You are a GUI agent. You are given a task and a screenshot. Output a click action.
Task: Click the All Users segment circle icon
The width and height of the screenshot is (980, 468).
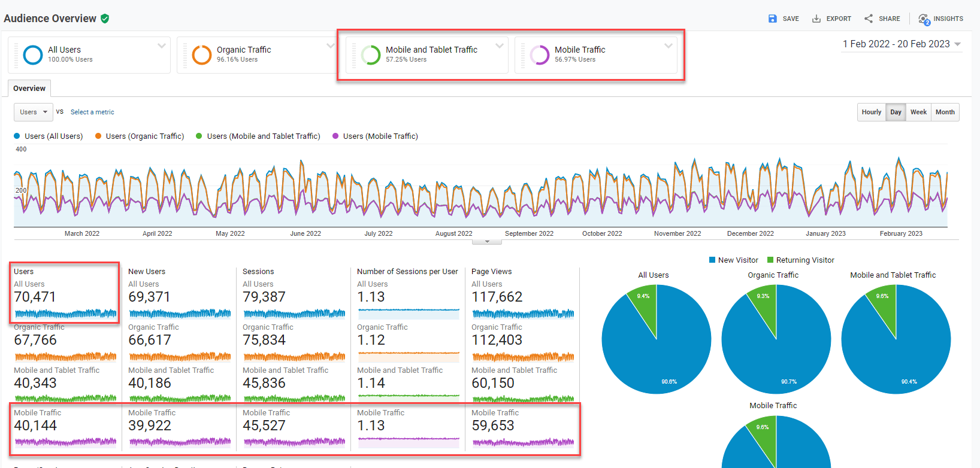pyautogui.click(x=32, y=54)
